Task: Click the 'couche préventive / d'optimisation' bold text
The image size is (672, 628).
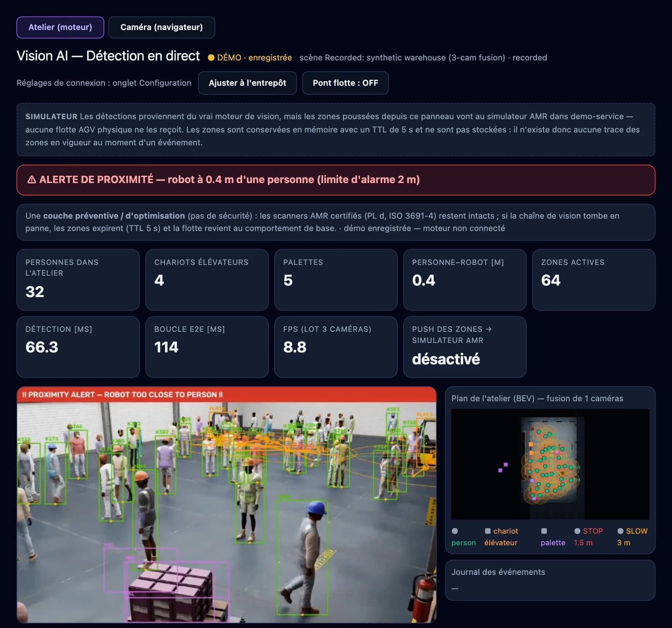Action: tap(114, 216)
